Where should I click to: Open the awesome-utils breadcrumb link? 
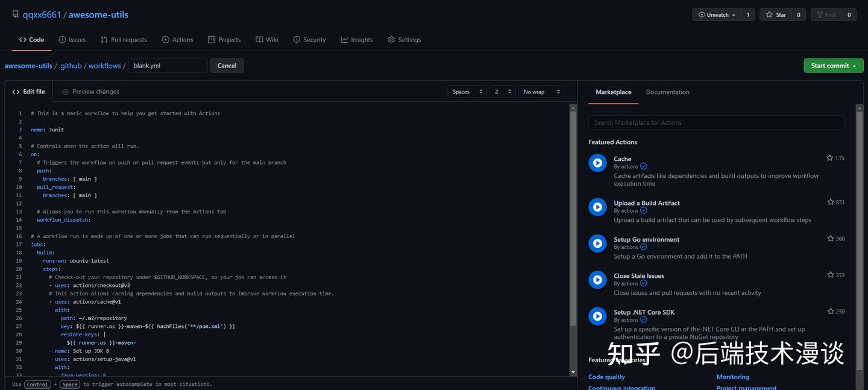pos(28,66)
